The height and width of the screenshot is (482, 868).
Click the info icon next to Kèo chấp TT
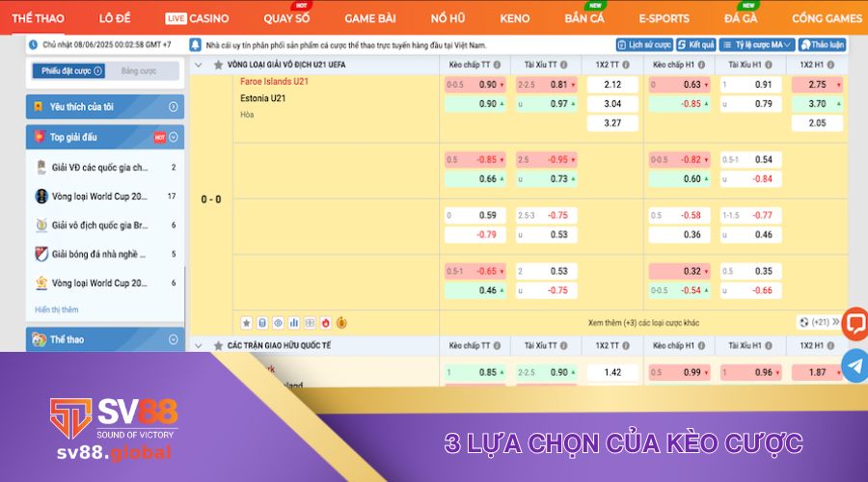(x=496, y=65)
